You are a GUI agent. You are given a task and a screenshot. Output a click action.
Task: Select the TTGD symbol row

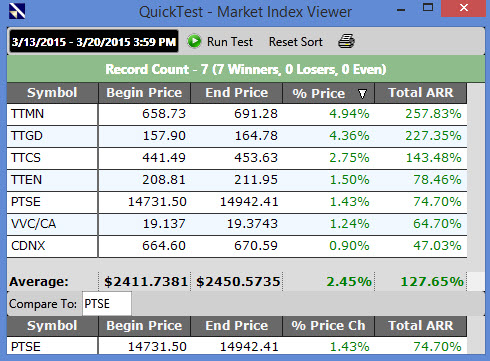[237, 136]
